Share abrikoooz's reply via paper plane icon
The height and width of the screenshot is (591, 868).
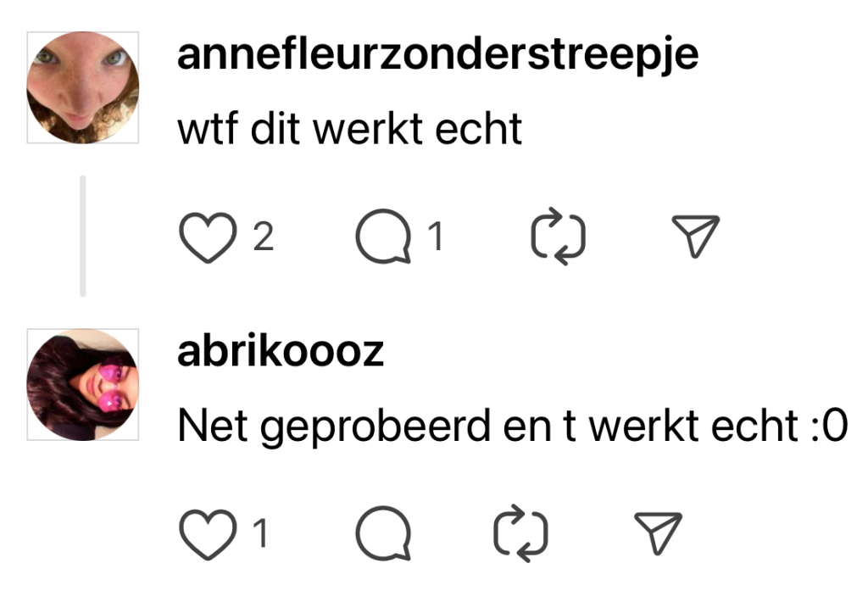(x=658, y=532)
